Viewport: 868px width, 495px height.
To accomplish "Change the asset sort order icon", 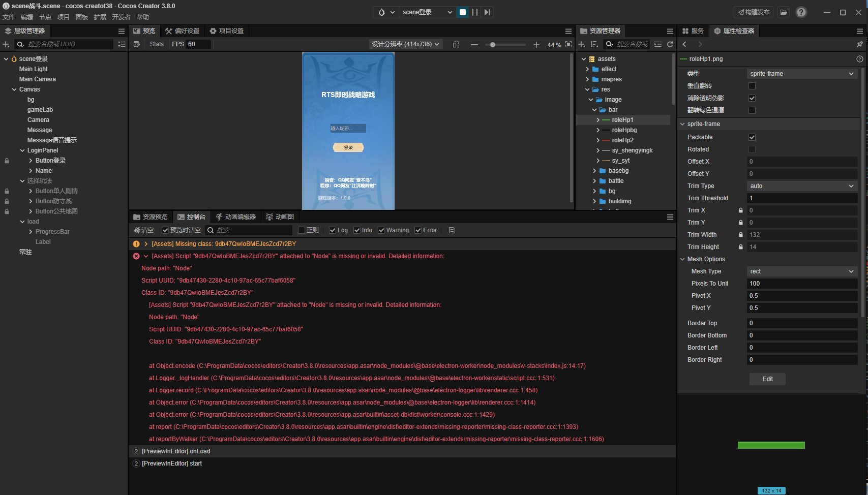I will click(x=594, y=44).
